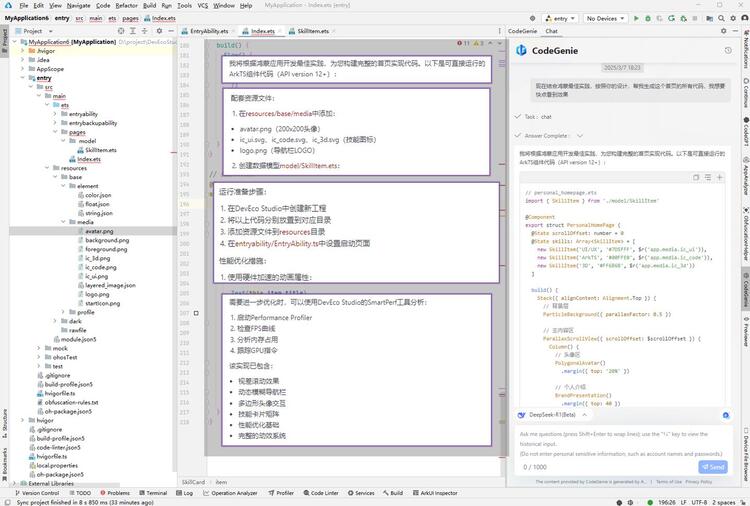750x506 pixels.
Task: Click 2 spaces indent setting
Action: [x=724, y=502]
